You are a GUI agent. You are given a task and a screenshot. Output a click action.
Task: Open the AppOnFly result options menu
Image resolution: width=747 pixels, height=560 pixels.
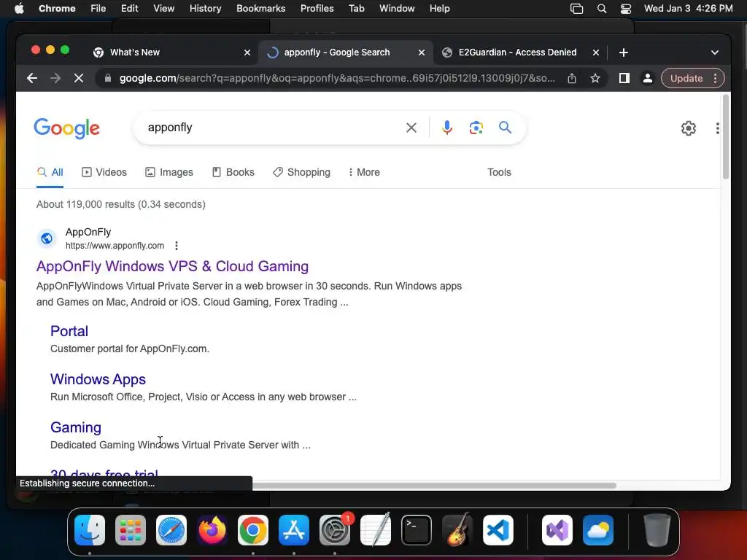pos(177,246)
